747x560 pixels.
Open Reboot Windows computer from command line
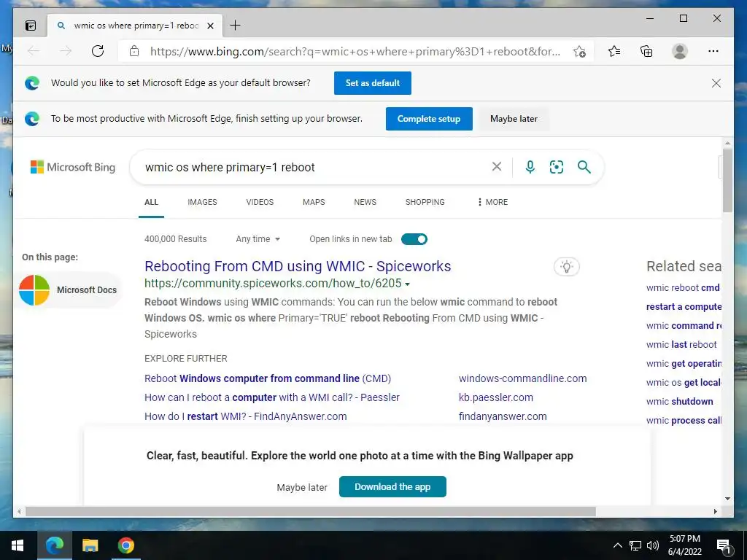(x=268, y=378)
